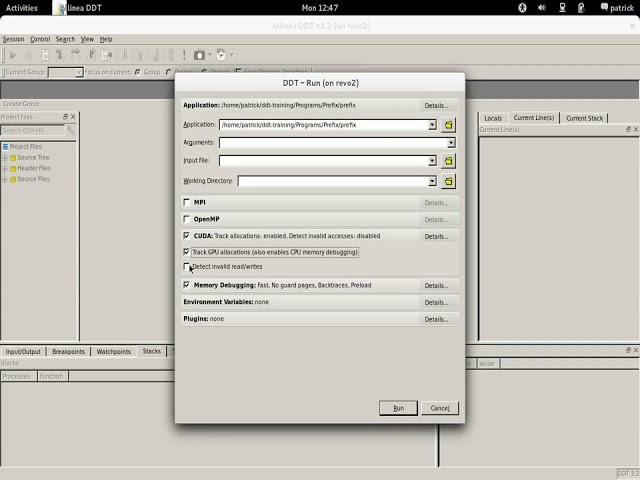Click the Run to Line icon
The image size is (640, 480).
tap(107, 55)
